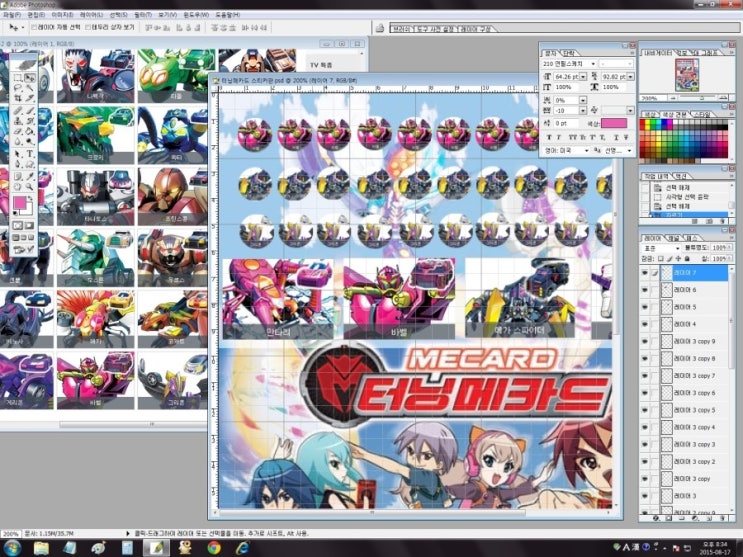The image size is (743, 557).
Task: Select the Clone Stamp tool
Action: click(18, 121)
